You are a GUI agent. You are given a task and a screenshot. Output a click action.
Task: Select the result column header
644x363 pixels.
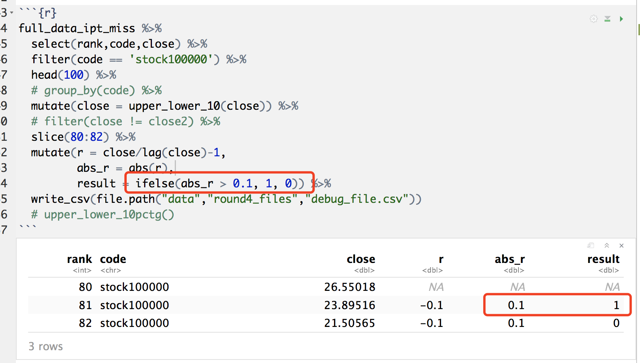[603, 259]
